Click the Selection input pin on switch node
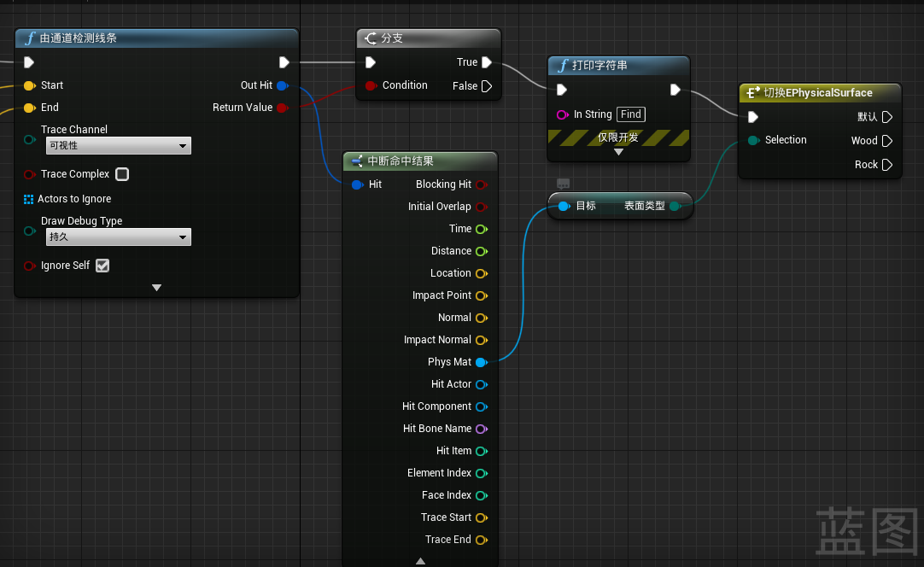 tap(753, 140)
